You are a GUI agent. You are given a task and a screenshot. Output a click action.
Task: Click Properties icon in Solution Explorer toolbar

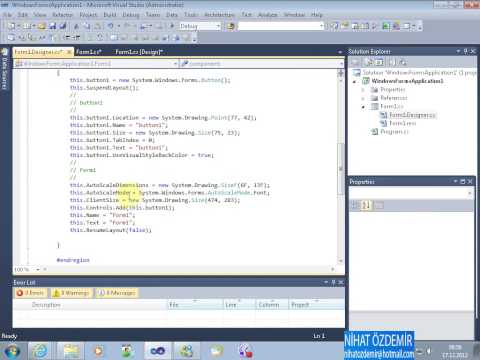[x=355, y=62]
